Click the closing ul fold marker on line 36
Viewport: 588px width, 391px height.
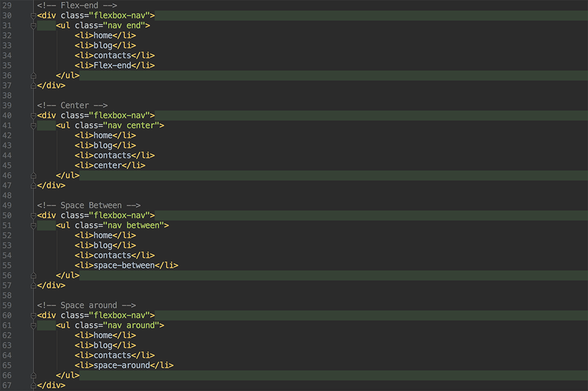click(x=34, y=76)
